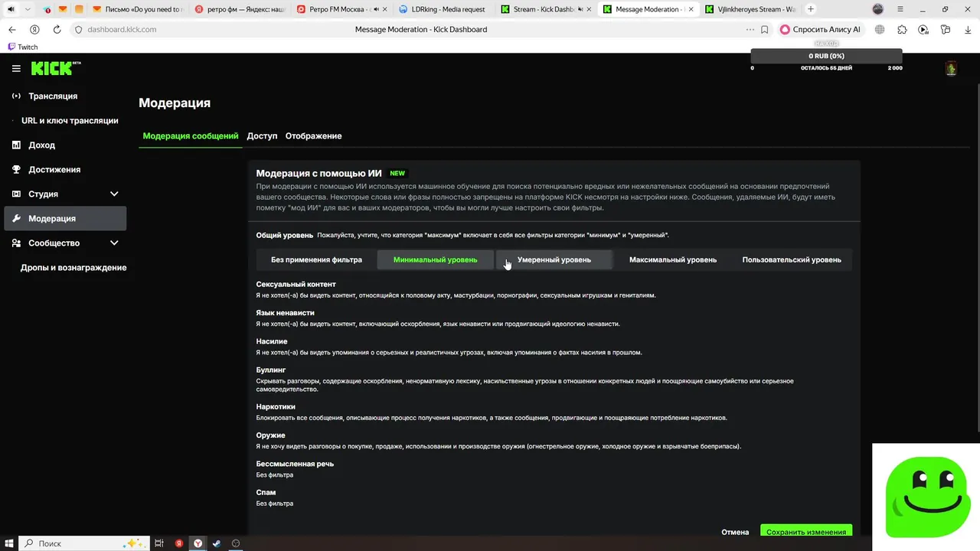980x551 pixels.
Task: Click the Доход bar-chart icon
Action: 16,145
